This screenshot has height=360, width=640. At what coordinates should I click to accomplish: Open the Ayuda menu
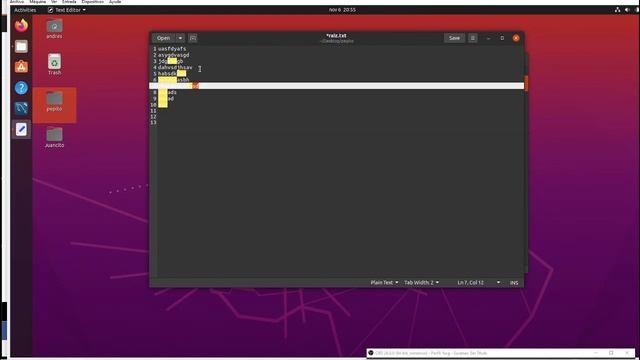point(115,2)
